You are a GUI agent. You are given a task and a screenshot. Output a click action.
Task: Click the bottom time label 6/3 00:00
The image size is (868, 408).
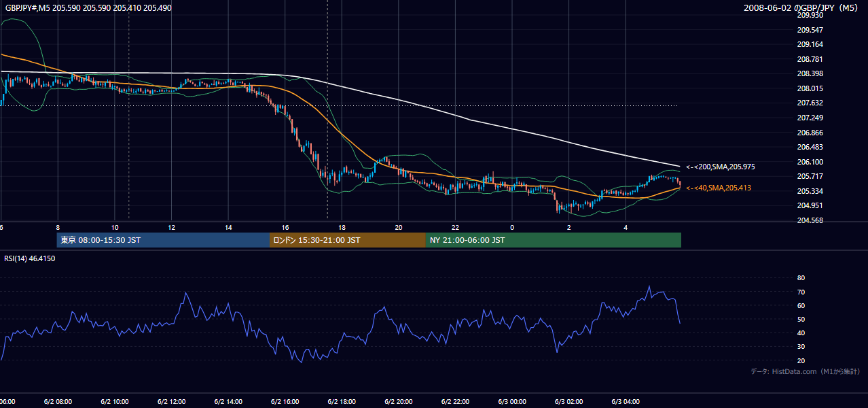tap(511, 402)
